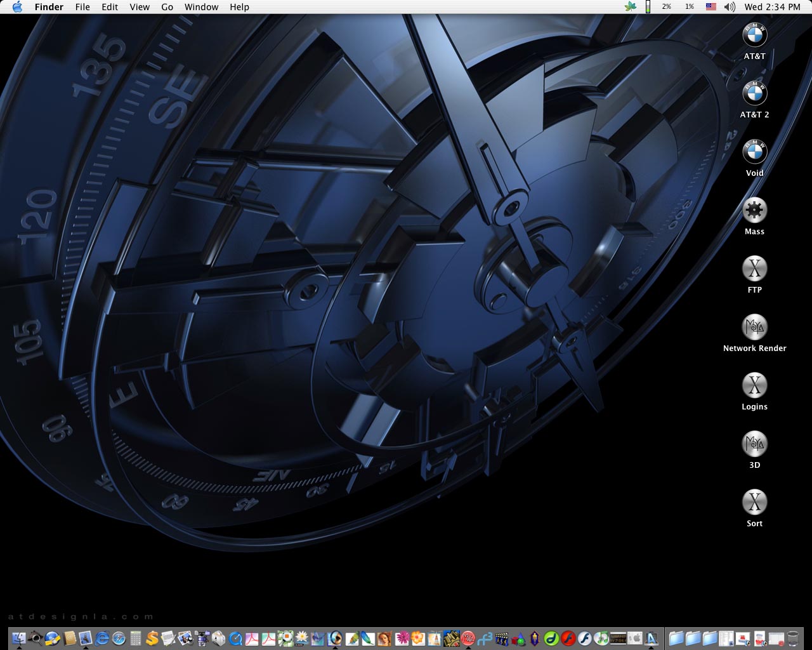Launch the red Flash icon in Dock
The image size is (812, 650).
[x=568, y=638]
